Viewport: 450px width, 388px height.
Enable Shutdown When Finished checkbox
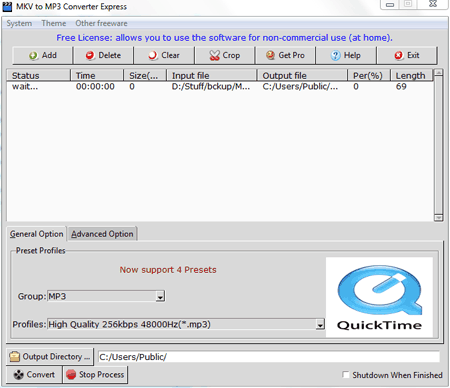(x=346, y=375)
